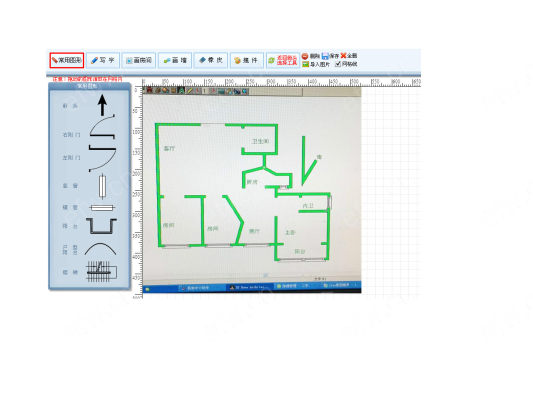
Task: Choose the staircase symbol
Action: click(x=101, y=272)
